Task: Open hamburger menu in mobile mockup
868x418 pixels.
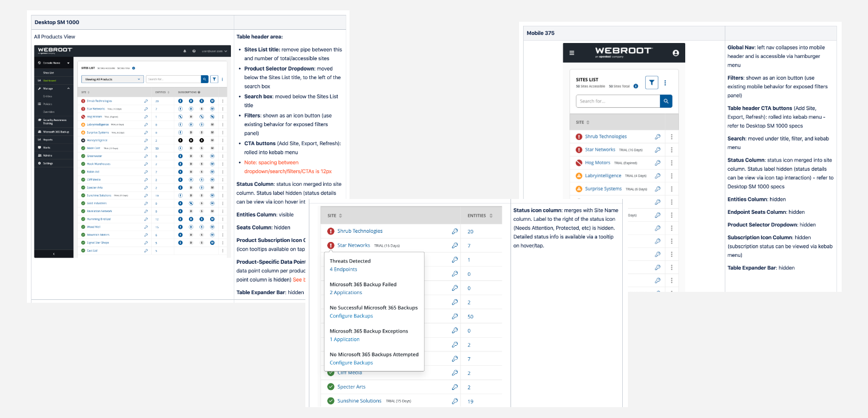Action: tap(571, 53)
